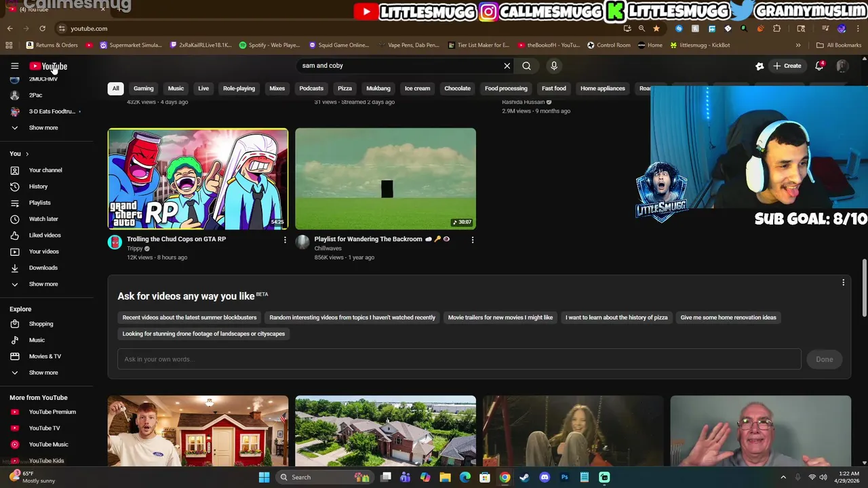Open Shopping under Explore
The width and height of the screenshot is (868, 488).
41,324
